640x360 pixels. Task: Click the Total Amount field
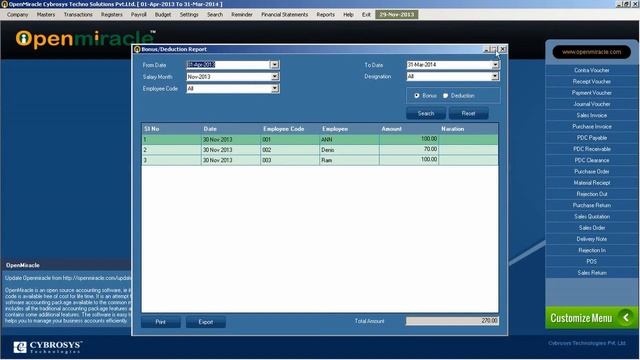[x=452, y=321]
